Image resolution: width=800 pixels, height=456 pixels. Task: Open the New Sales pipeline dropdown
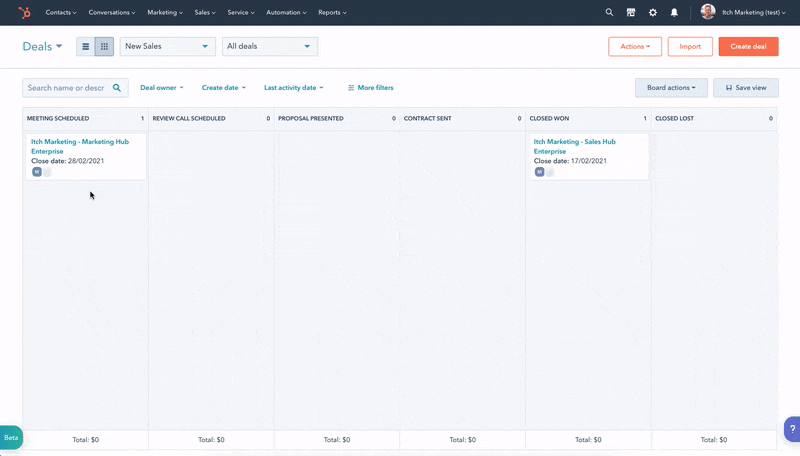click(x=167, y=46)
